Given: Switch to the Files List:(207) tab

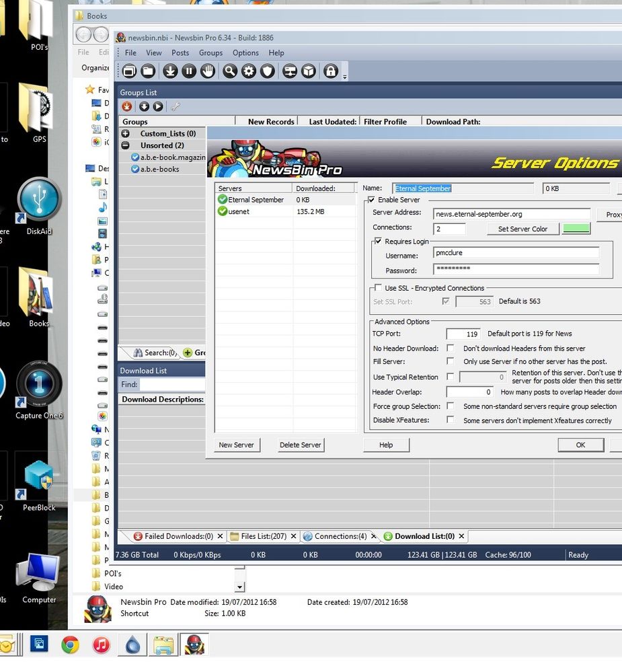Looking at the screenshot, I should tap(264, 536).
